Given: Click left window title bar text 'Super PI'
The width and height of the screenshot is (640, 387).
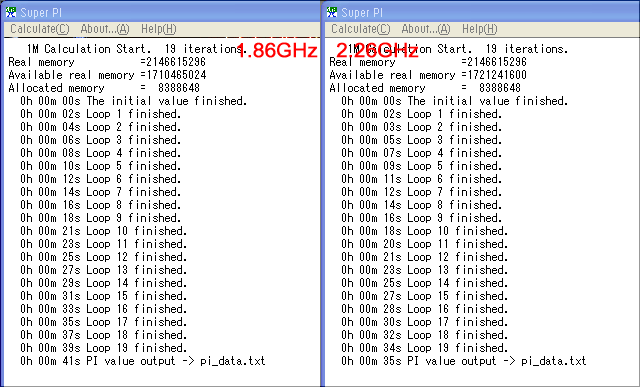Looking at the screenshot, I should (41, 13).
